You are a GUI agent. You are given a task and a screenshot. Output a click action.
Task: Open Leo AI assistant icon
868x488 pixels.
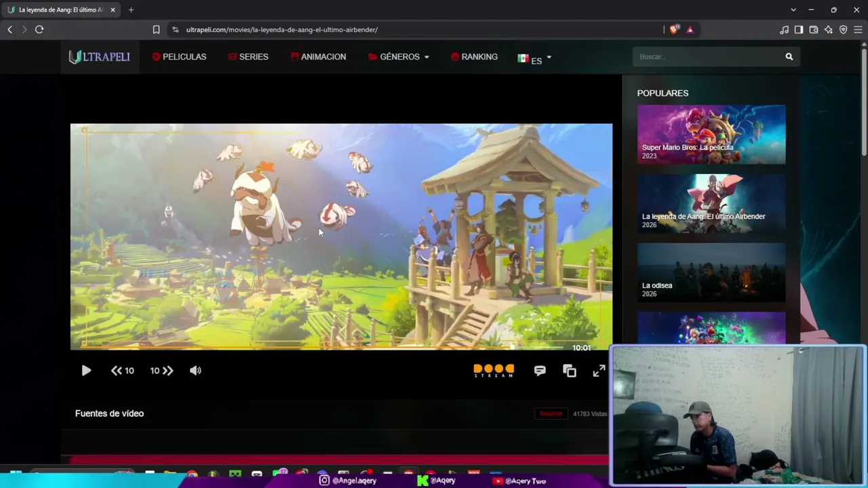coord(829,30)
